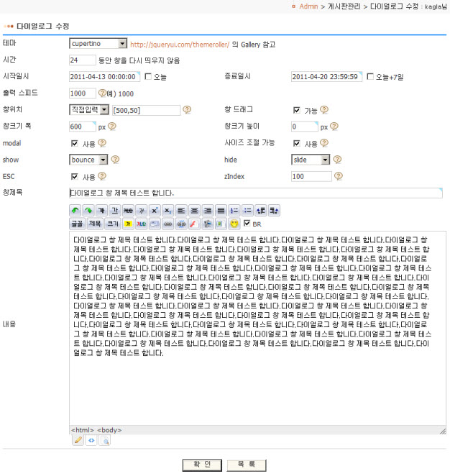Click the redo arrow in editor toolbar
Image resolution: width=450 pixels, height=476 pixels.
88,211
